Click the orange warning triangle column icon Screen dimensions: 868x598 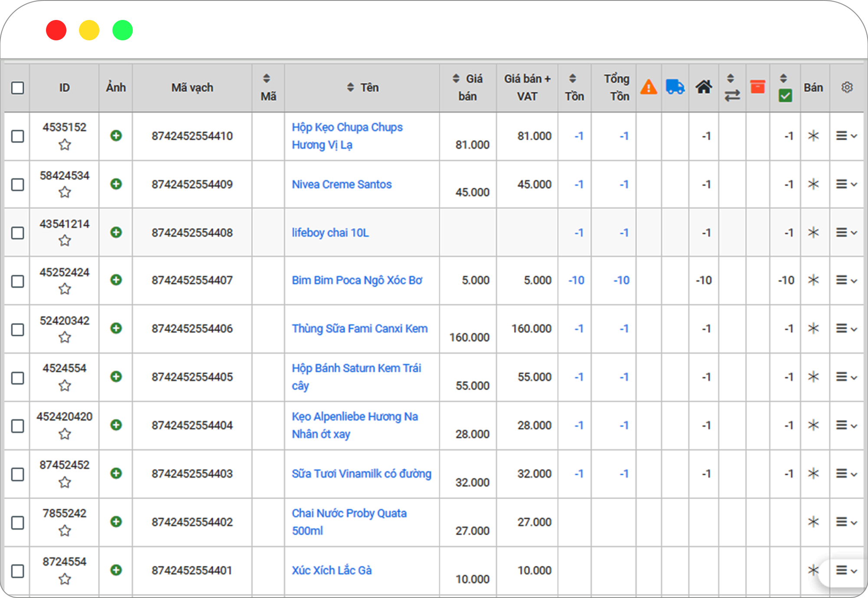coord(648,87)
